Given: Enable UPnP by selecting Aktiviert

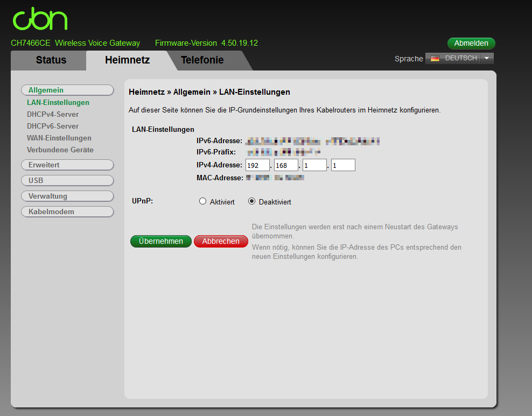Looking at the screenshot, I should point(202,201).
